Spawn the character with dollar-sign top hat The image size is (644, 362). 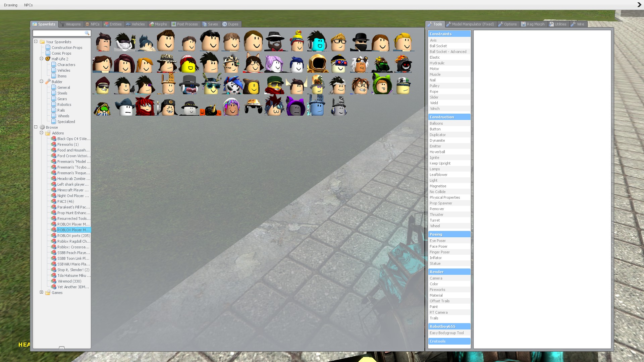[x=318, y=83]
